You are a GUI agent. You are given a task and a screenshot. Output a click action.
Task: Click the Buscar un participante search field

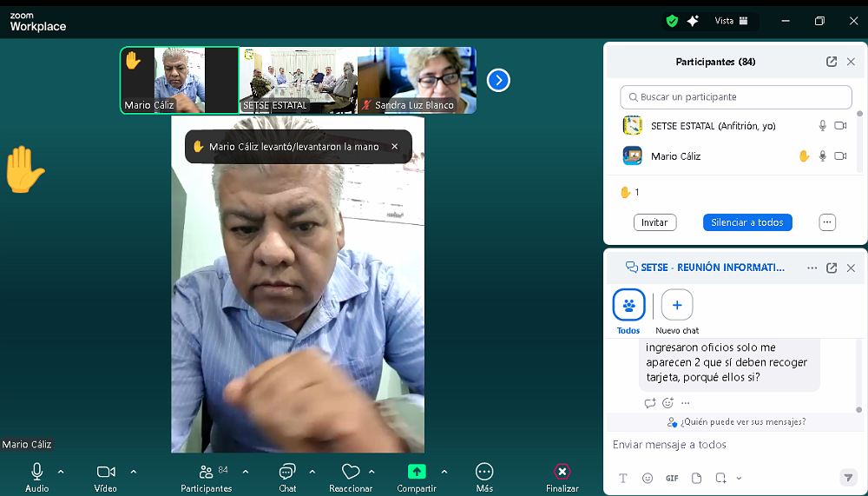(736, 97)
